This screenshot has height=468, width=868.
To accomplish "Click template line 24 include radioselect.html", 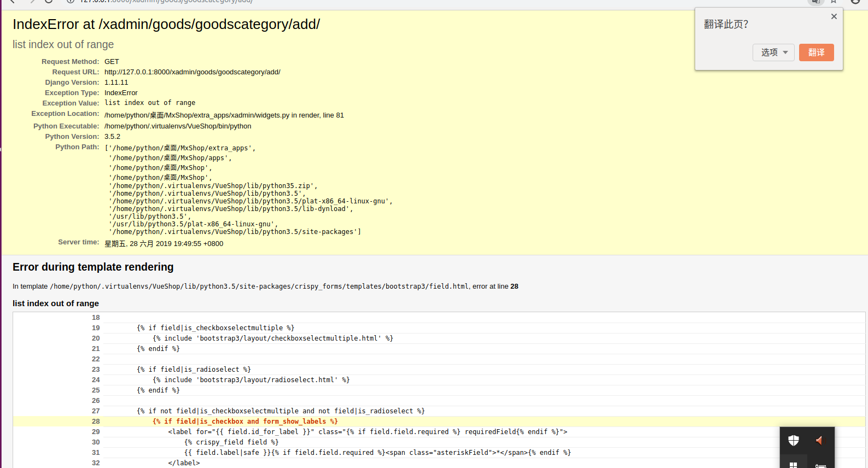I will (x=251, y=380).
